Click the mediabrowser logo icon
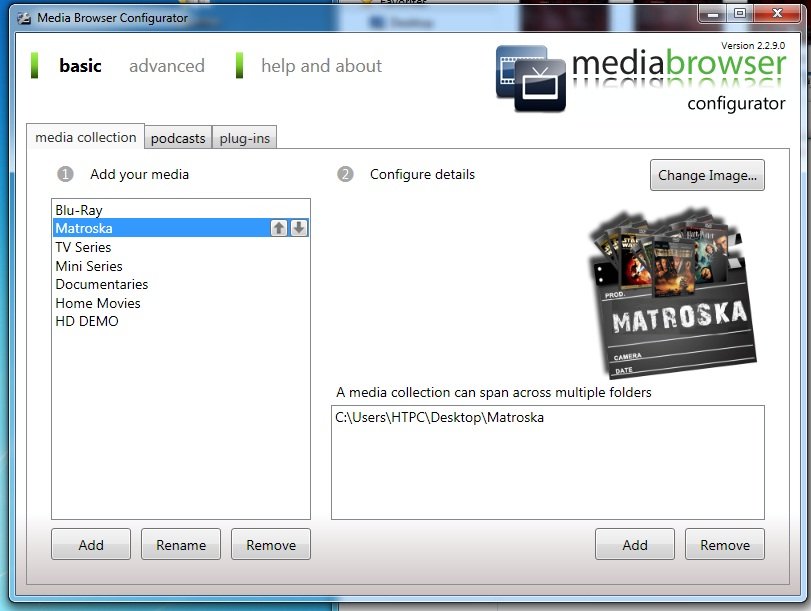Viewport: 811px width, 611px height. point(531,78)
